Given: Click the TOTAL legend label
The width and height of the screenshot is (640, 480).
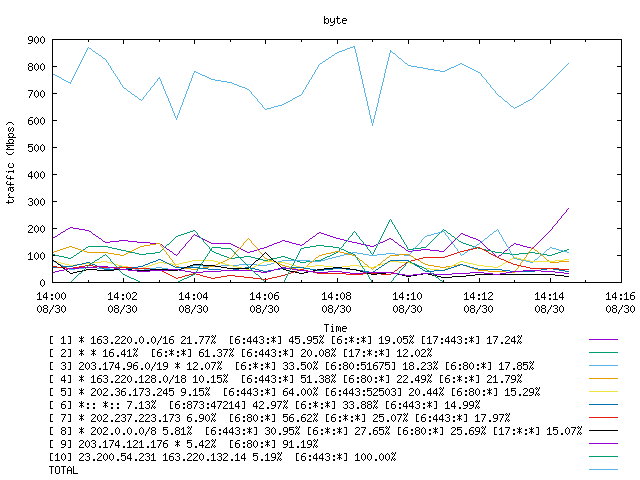Looking at the screenshot, I should (63, 470).
